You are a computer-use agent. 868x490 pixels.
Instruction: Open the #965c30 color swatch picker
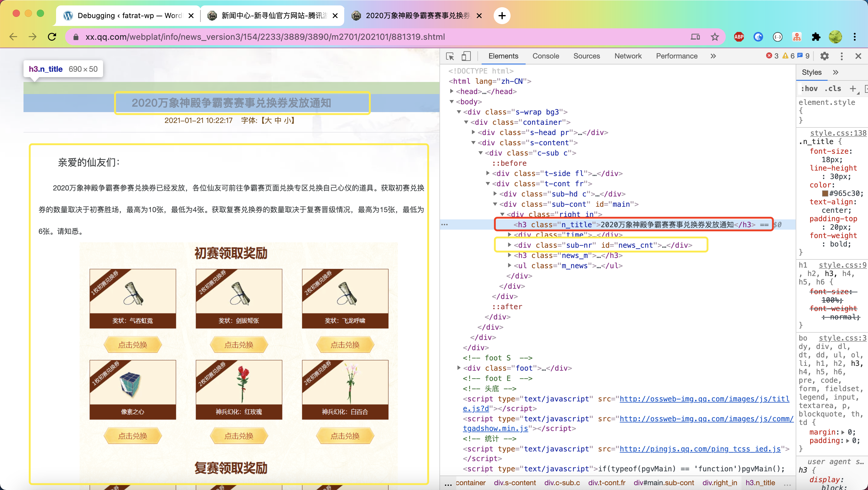coord(825,193)
